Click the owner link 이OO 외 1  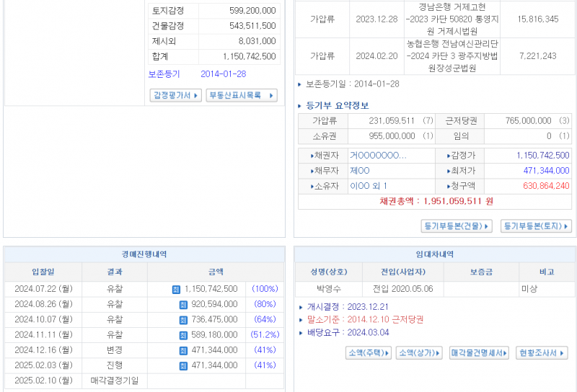coord(368,186)
